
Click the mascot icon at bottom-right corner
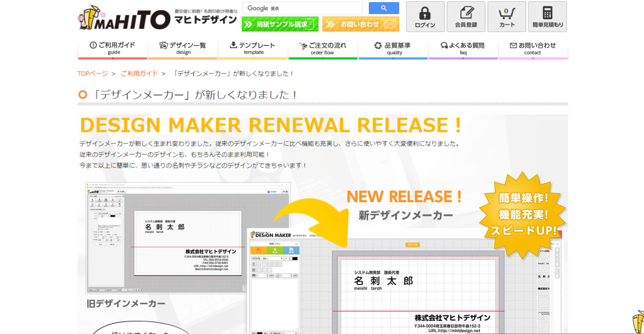638,323
